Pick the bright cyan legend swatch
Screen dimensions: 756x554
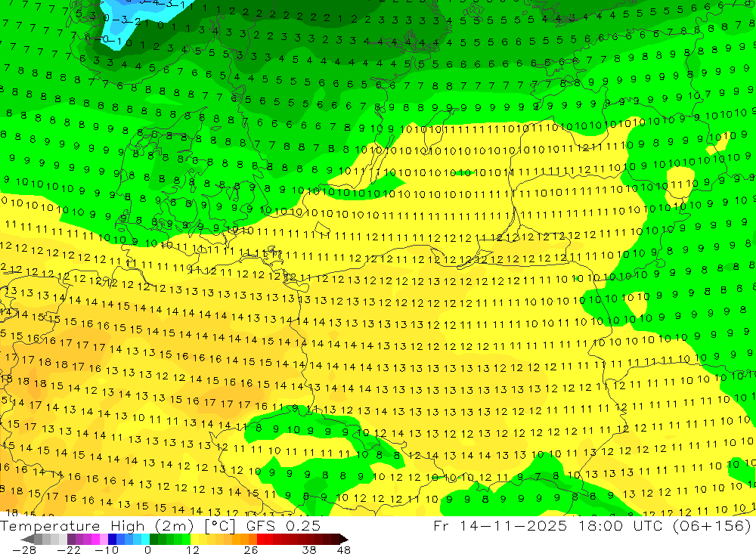tap(145, 539)
